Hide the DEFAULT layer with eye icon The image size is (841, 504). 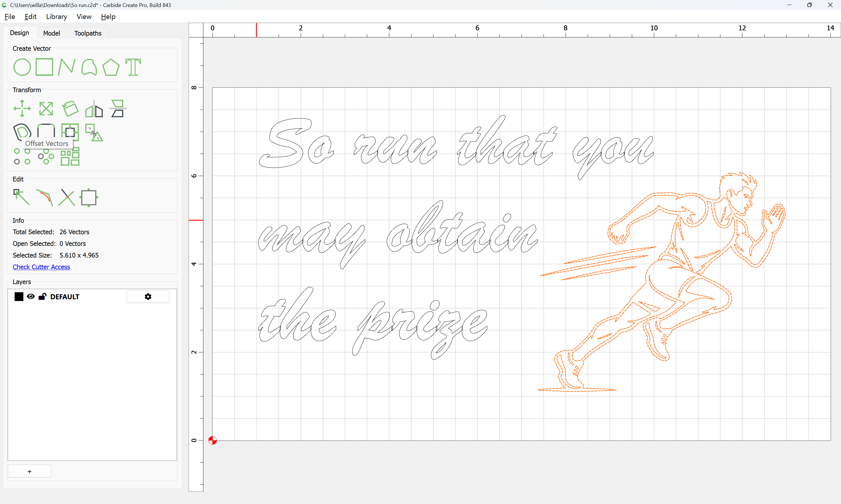point(31,297)
